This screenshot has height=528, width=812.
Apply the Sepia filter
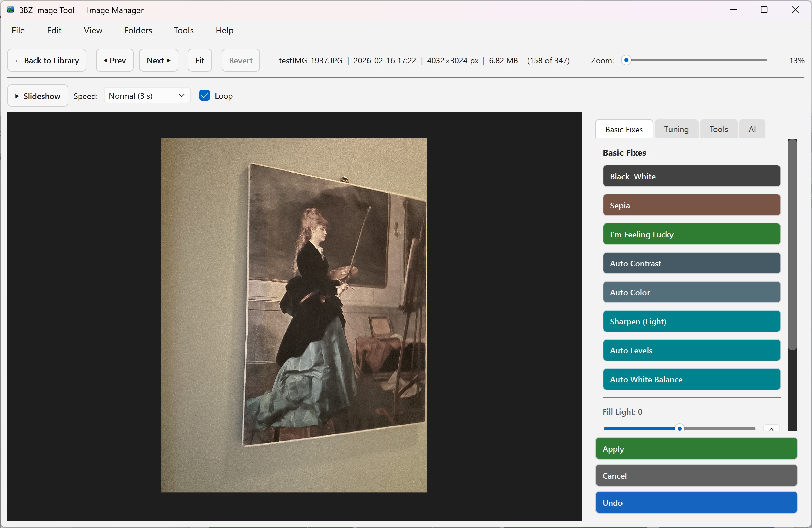(691, 205)
